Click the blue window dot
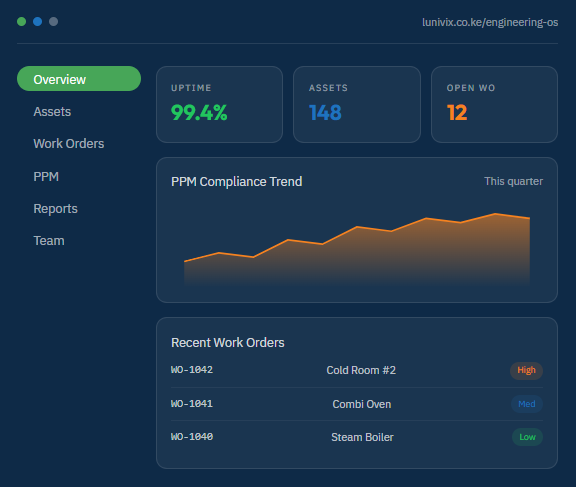The width and height of the screenshot is (576, 487). pyautogui.click(x=37, y=22)
